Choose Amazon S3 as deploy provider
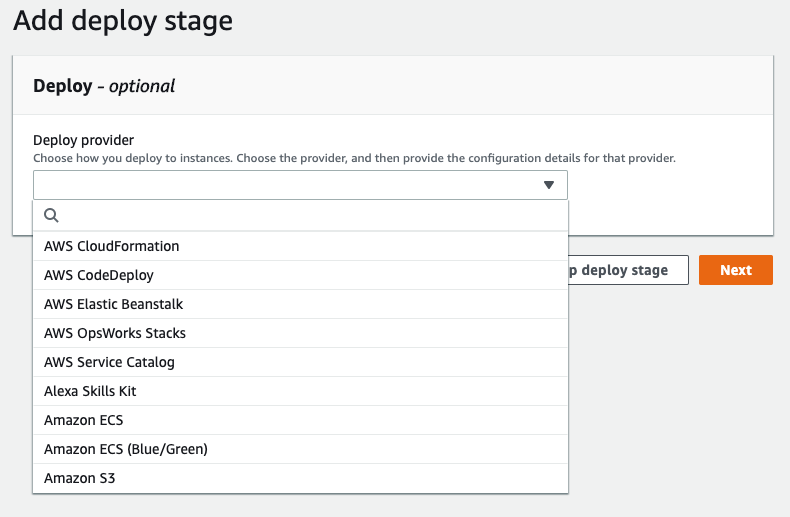 [80, 478]
